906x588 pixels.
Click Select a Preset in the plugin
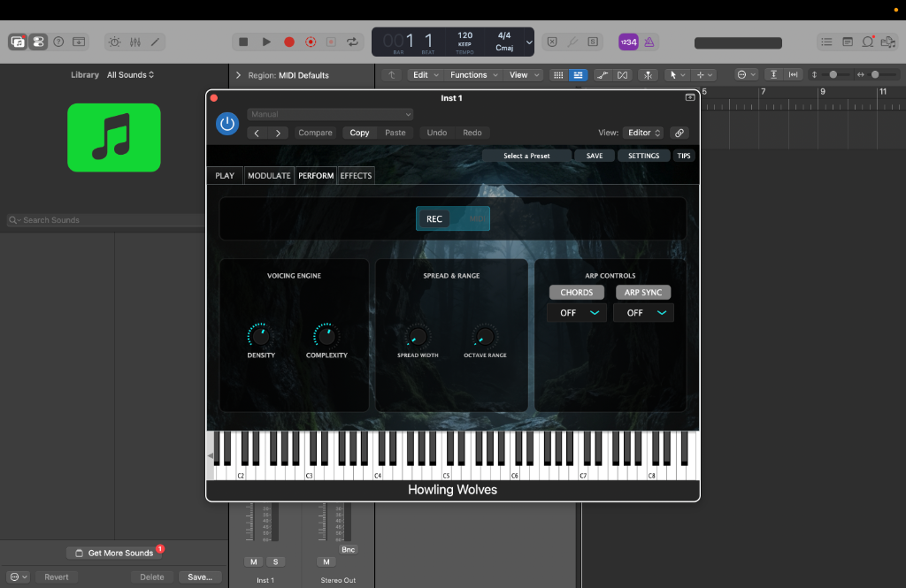[526, 155]
